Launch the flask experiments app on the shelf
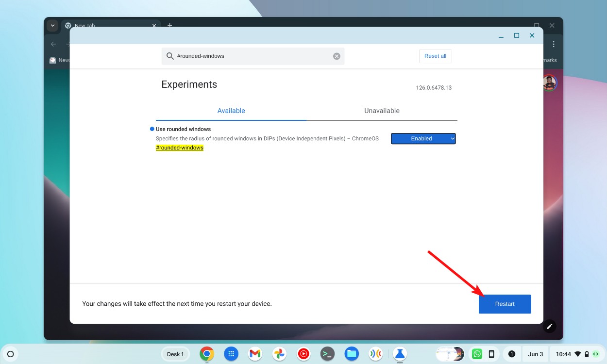The height and width of the screenshot is (364, 607). (400, 354)
